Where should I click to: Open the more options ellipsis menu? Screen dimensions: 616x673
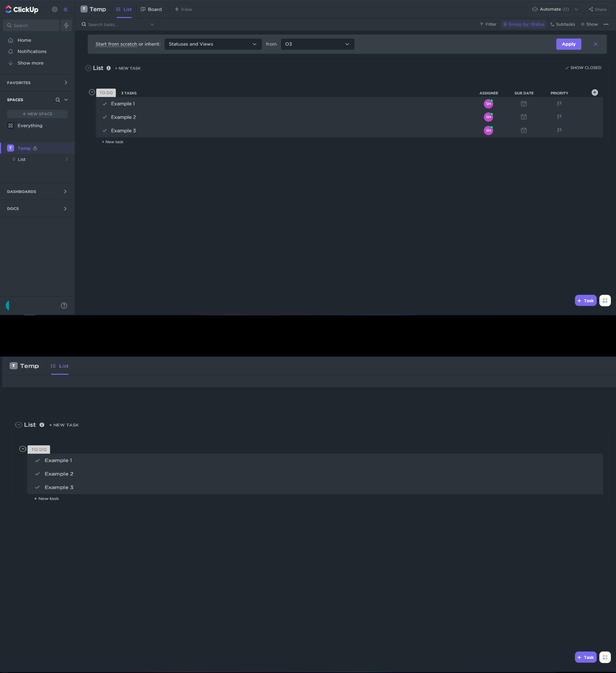[x=606, y=24]
